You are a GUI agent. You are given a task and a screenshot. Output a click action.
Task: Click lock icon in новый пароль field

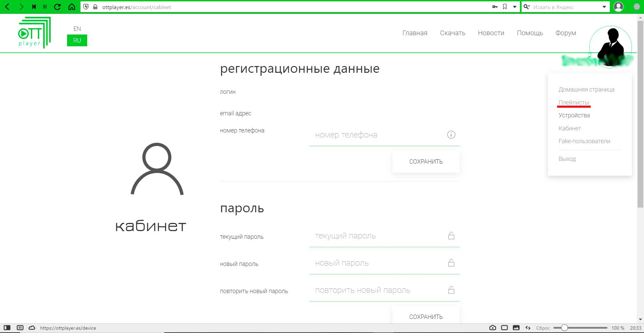point(451,263)
